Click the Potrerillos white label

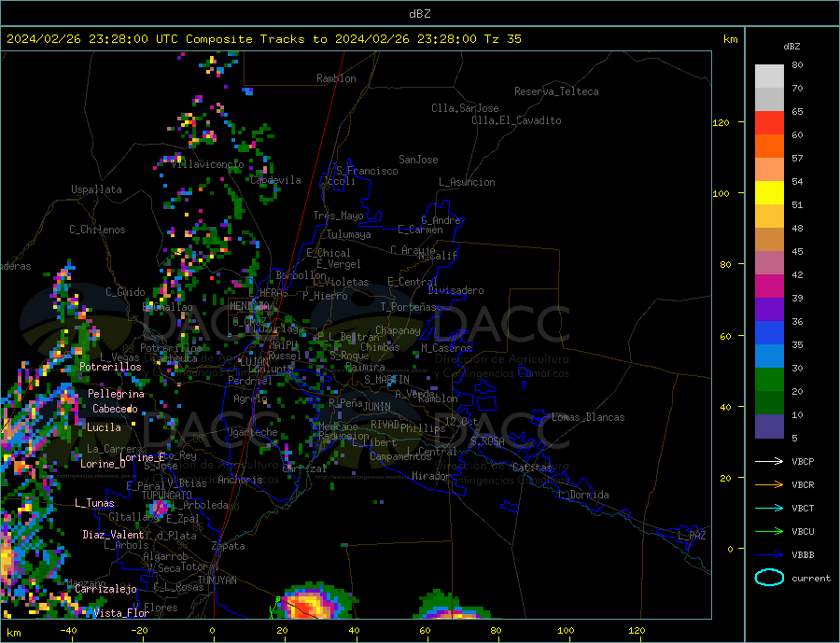(x=110, y=367)
